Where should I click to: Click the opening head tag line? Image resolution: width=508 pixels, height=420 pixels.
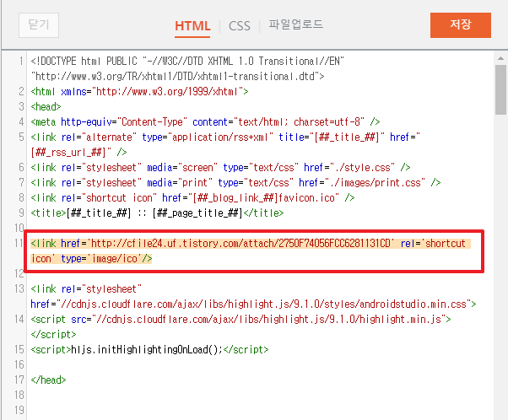[46, 107]
